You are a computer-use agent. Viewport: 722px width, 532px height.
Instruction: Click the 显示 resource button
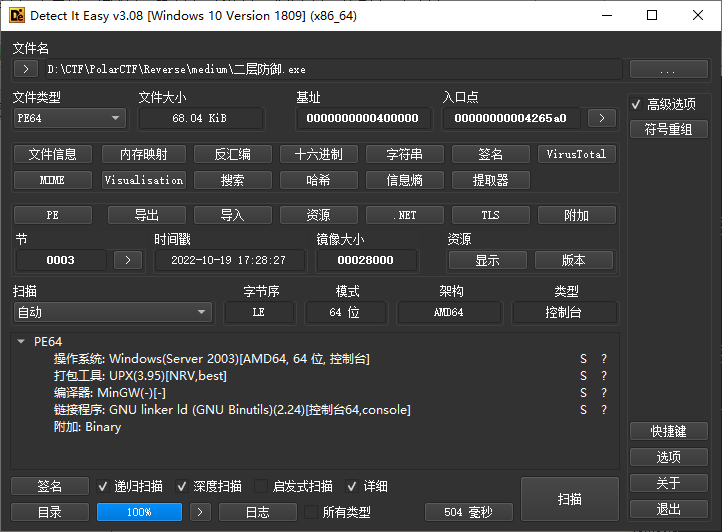[488, 260]
